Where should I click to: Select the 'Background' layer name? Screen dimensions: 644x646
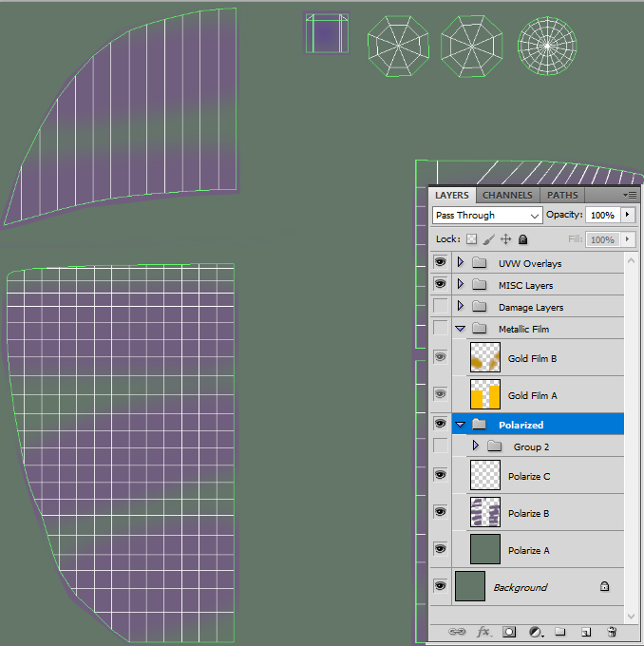[x=521, y=587]
